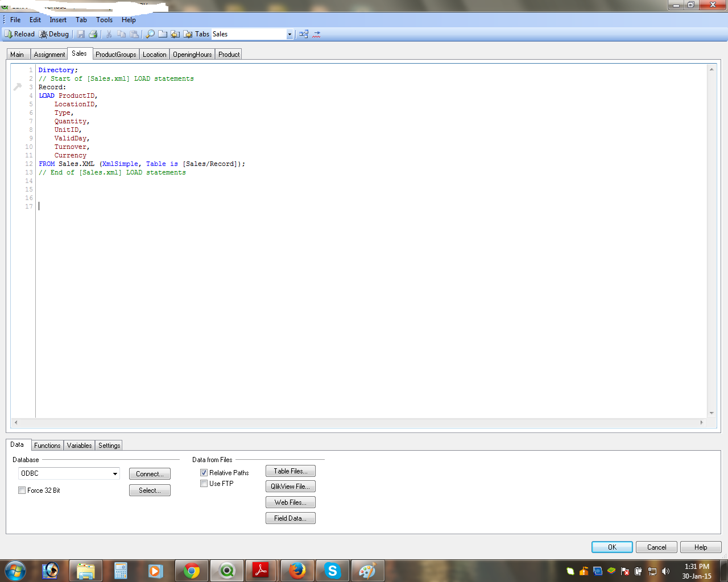Open the Edit menu
This screenshot has height=582, width=728.
(x=35, y=20)
